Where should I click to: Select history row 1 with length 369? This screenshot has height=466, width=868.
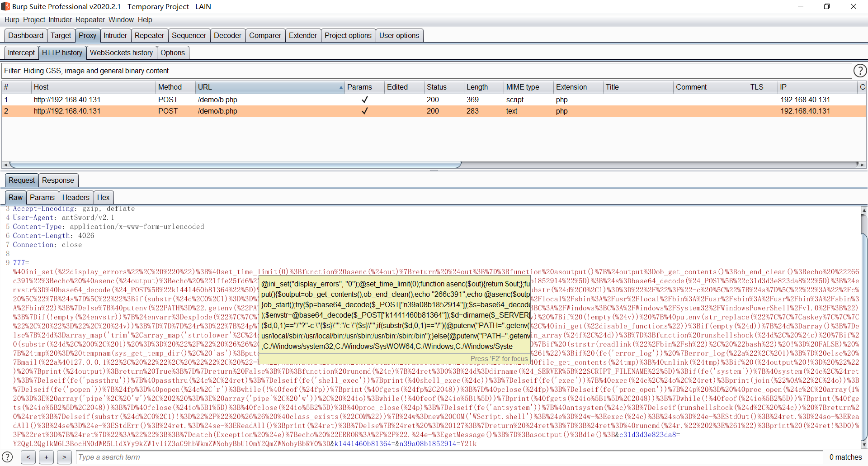[x=434, y=100]
